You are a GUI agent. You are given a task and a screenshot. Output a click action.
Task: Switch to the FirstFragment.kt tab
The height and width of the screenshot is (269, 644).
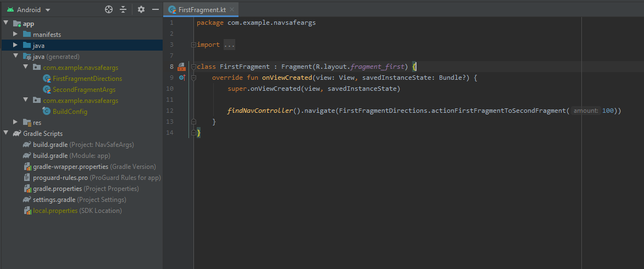200,10
